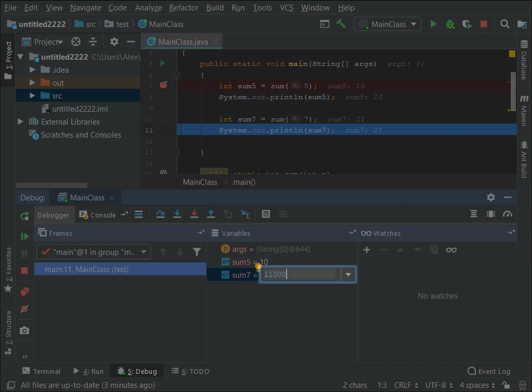
Task: Toggle Mute Breakpoints in debug sidebar
Action: click(x=24, y=309)
